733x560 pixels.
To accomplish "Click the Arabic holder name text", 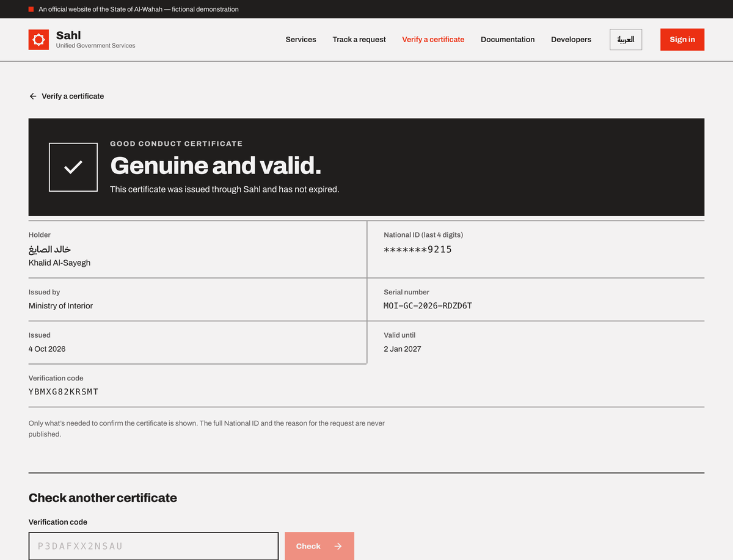I will [x=50, y=249].
